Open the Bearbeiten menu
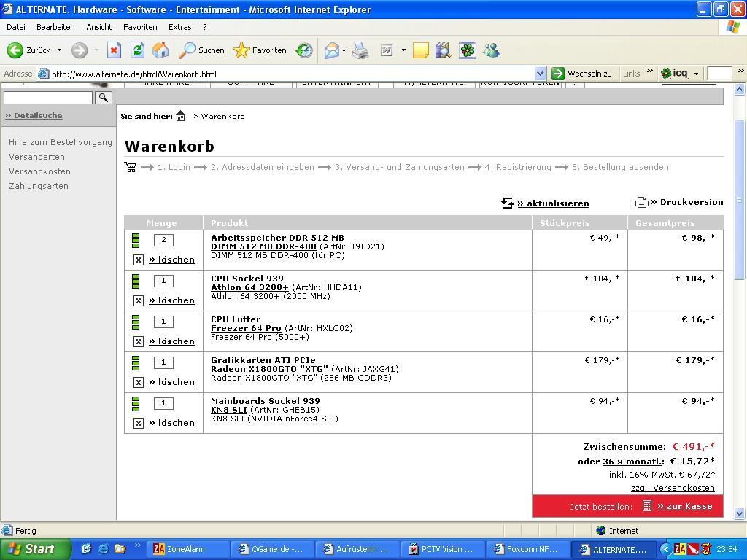Screen dimensions: 747x560 coord(55,27)
